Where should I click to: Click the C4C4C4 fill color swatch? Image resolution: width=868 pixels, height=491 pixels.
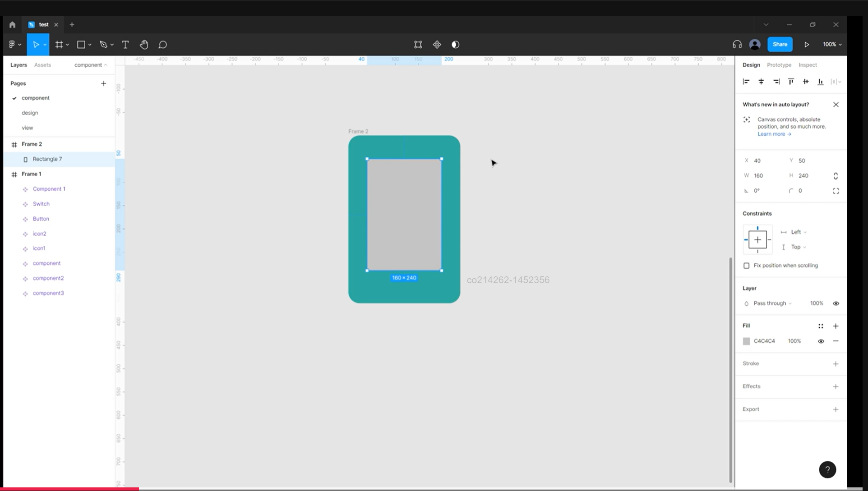pyautogui.click(x=747, y=341)
